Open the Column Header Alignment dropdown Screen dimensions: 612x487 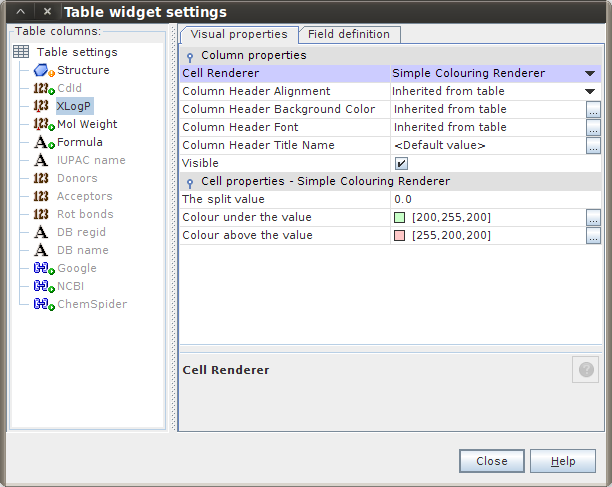(591, 91)
